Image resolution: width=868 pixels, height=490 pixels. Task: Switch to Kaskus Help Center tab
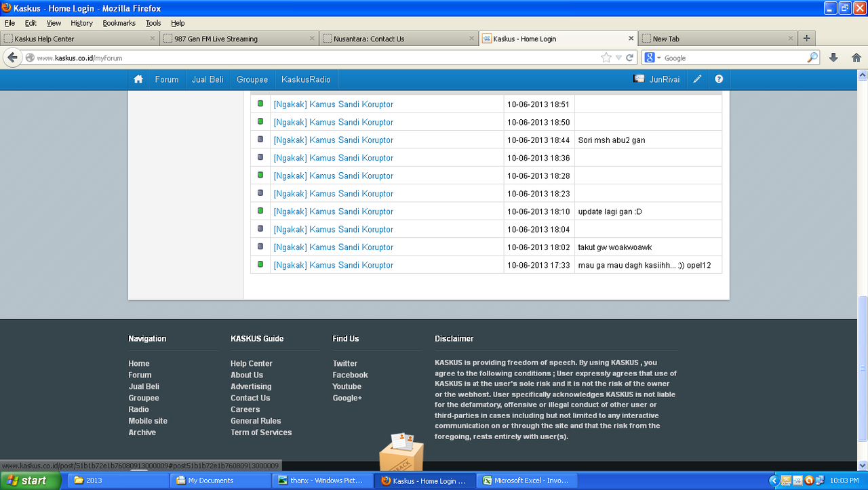point(80,39)
